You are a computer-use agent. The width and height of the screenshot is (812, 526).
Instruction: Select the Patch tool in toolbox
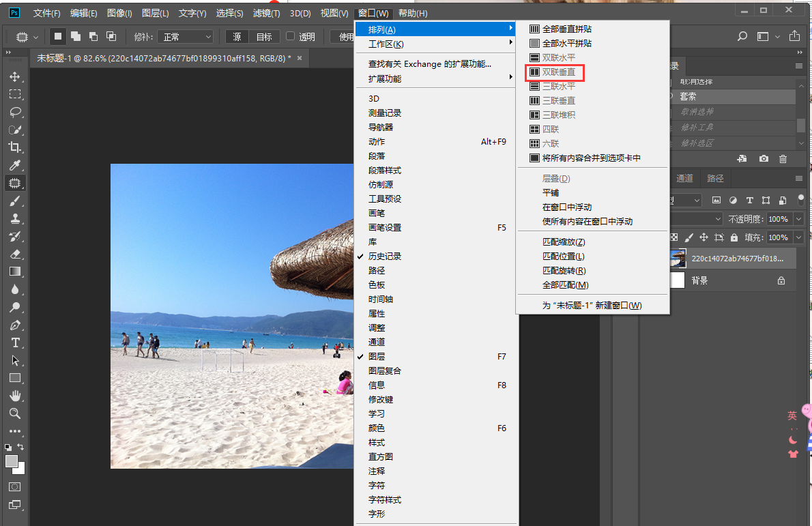(x=15, y=183)
